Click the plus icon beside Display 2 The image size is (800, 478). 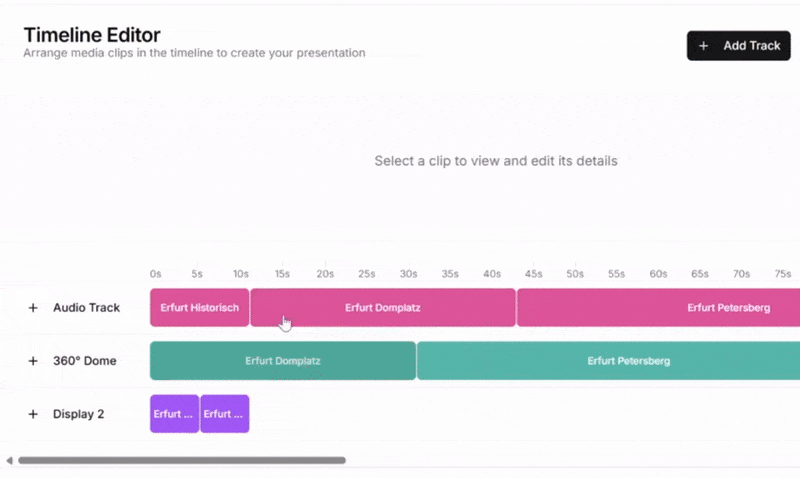(33, 414)
